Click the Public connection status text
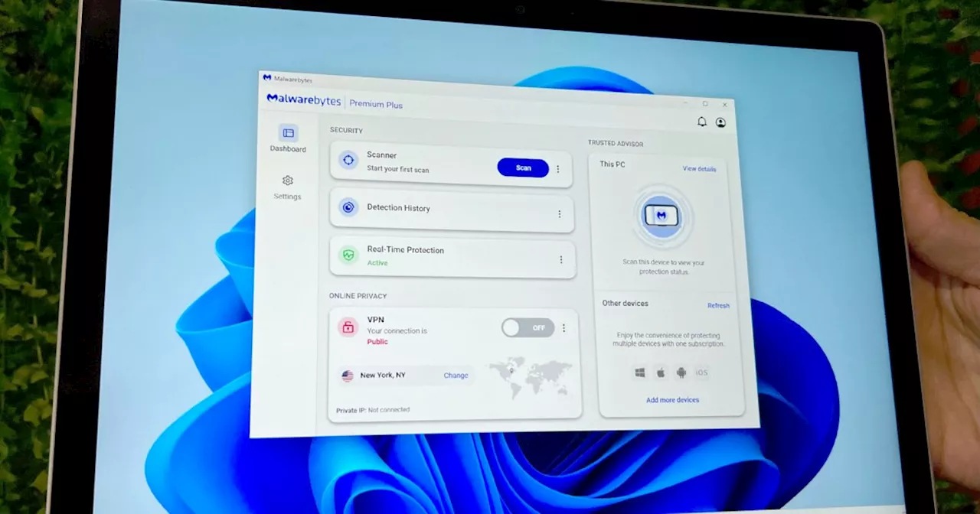This screenshot has height=514, width=980. coord(377,342)
